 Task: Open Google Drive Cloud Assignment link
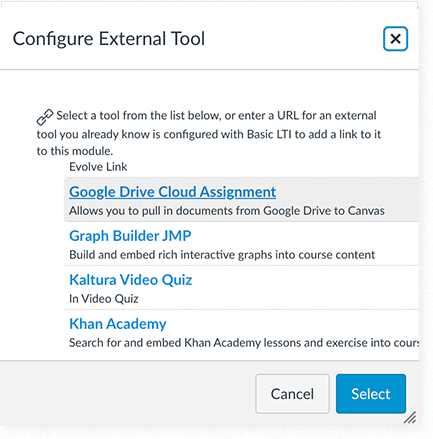(x=172, y=192)
